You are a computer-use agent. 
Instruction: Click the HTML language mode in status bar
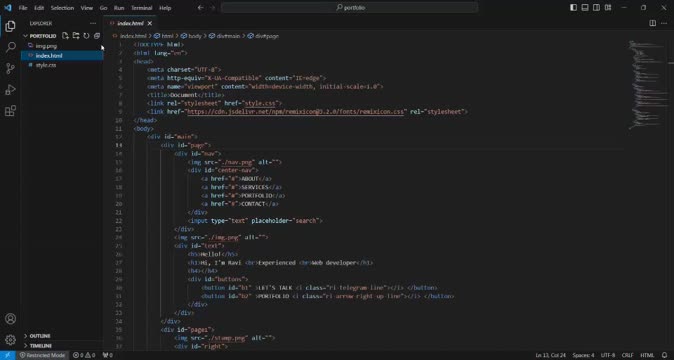pos(647,355)
